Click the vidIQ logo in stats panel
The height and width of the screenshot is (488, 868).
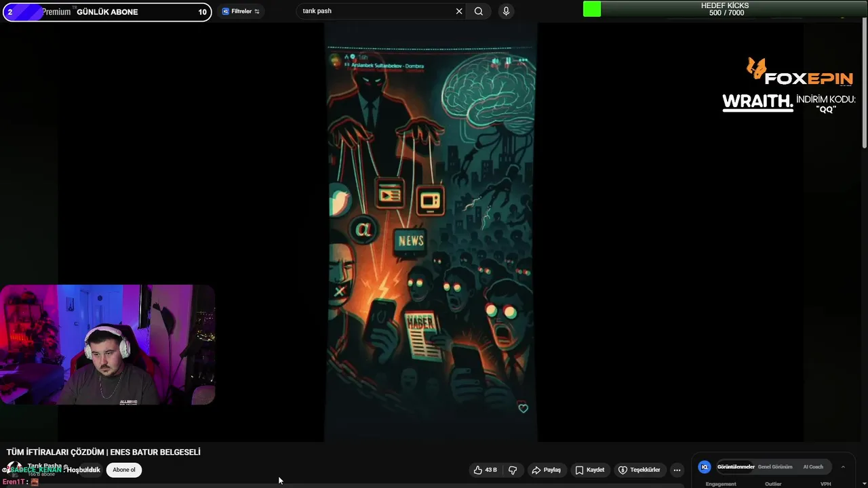coord(705,467)
